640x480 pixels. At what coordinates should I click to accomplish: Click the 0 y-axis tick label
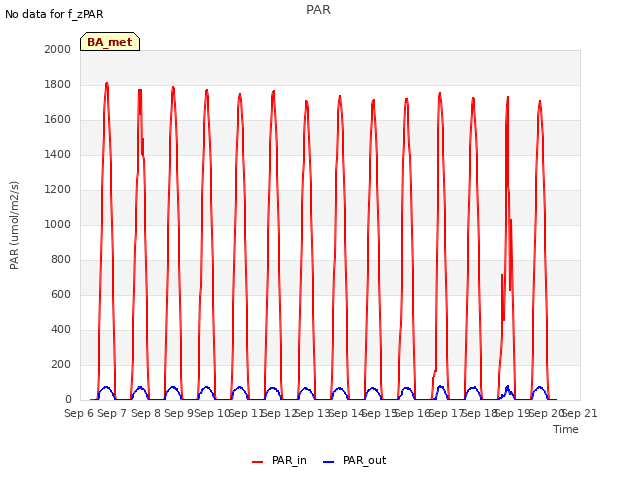[68, 399]
